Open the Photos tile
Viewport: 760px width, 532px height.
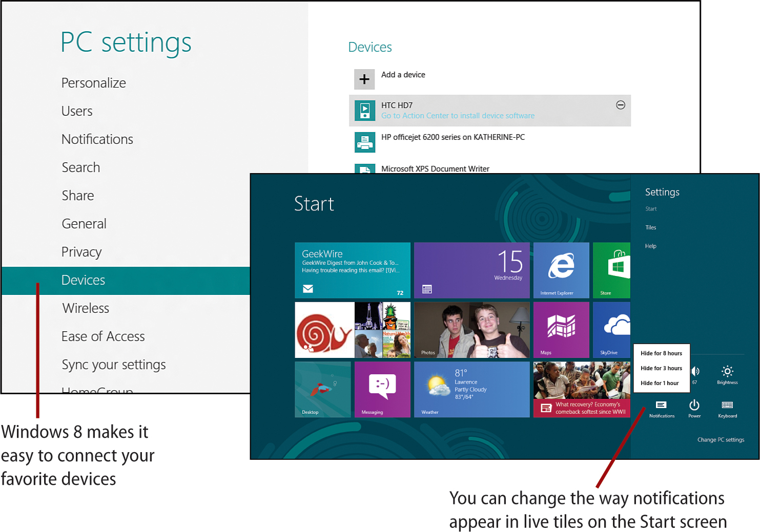click(471, 330)
